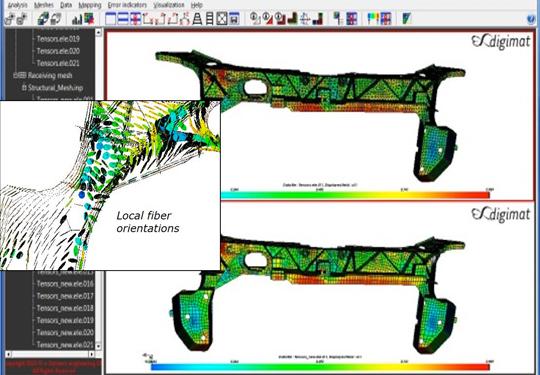
Task: Expand the Structural_Mesh.inp tree node
Action: 24,88
